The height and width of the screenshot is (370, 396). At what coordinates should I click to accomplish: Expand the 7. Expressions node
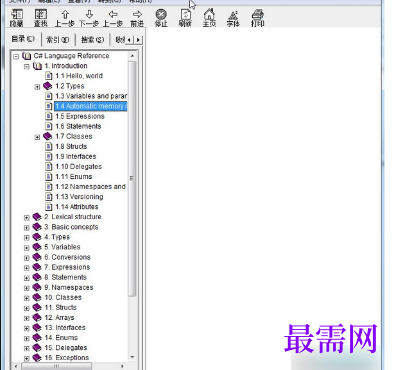tap(27, 268)
